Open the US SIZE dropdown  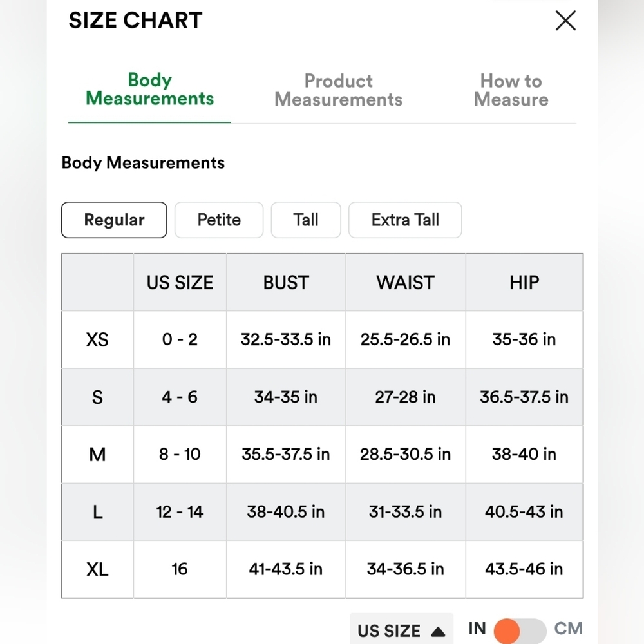(401, 630)
